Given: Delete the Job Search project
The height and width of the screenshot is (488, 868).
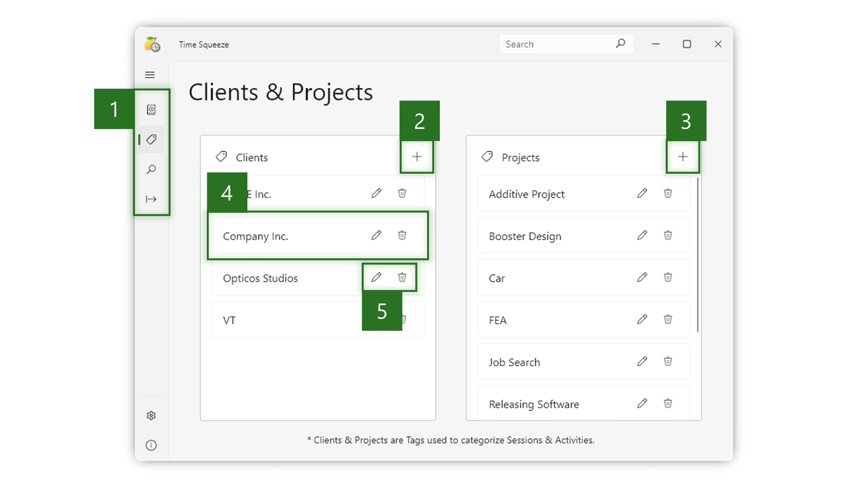Looking at the screenshot, I should [668, 361].
